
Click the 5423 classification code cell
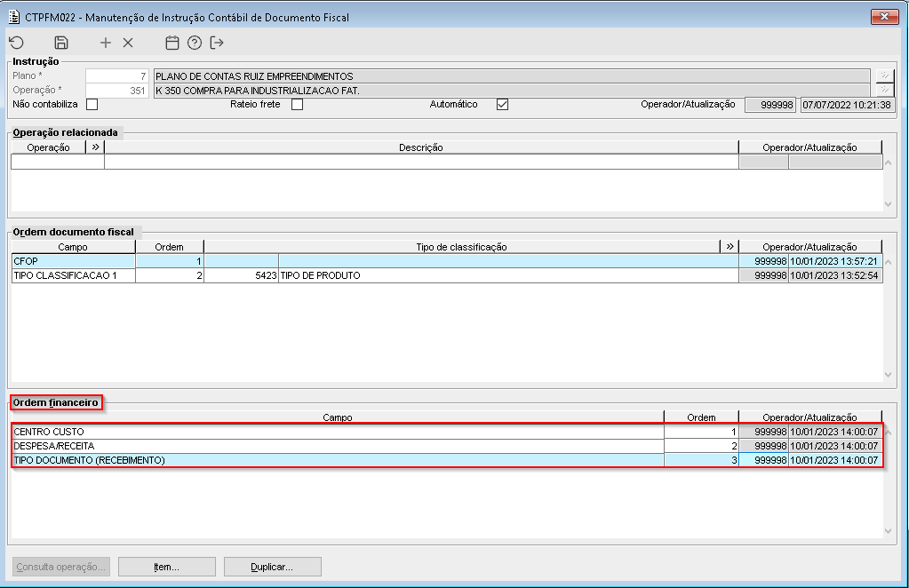[x=241, y=275]
